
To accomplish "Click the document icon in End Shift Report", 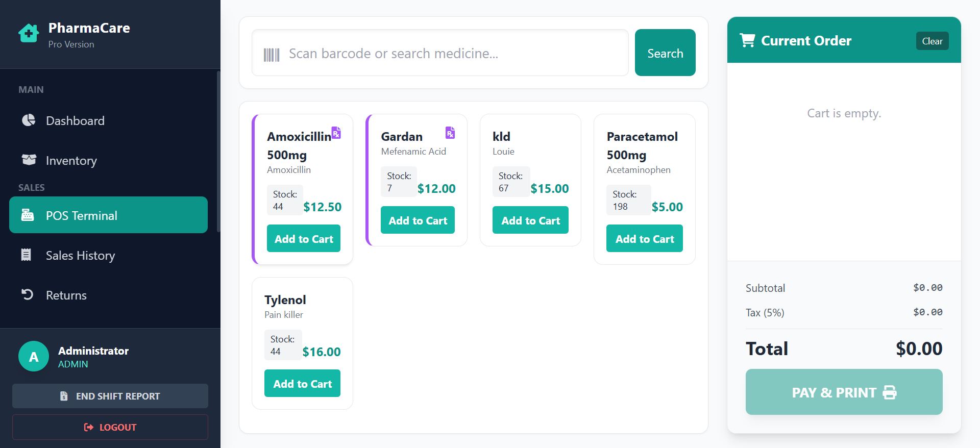I will (x=64, y=396).
